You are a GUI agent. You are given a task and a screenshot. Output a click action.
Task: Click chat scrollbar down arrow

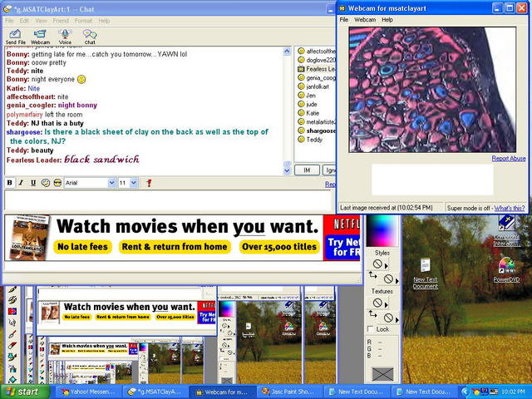click(x=287, y=171)
